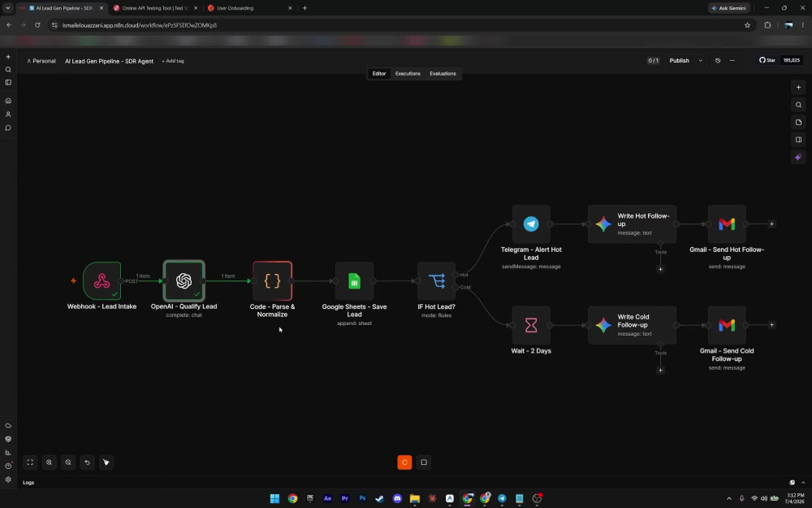Click the + Add tag link
The width and height of the screenshot is (812, 508).
click(x=173, y=61)
